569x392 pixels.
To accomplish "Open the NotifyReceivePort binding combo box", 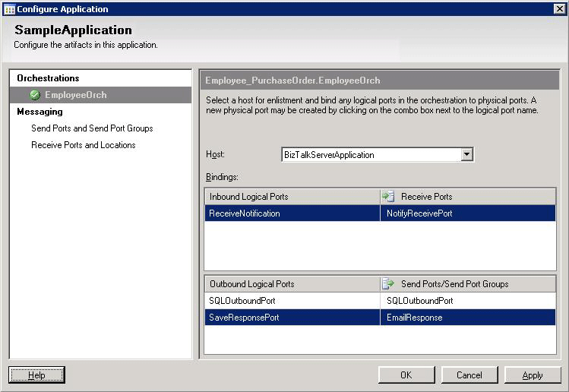I will 467,213.
